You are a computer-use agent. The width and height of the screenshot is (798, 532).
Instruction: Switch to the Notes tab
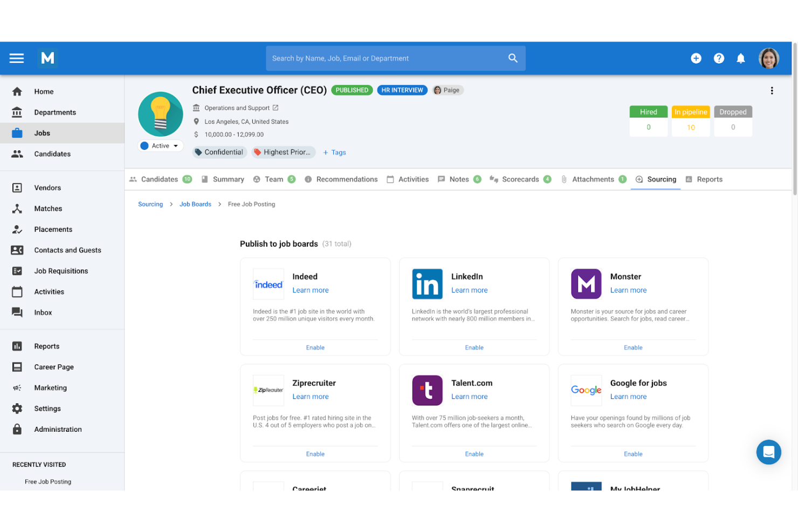(459, 179)
